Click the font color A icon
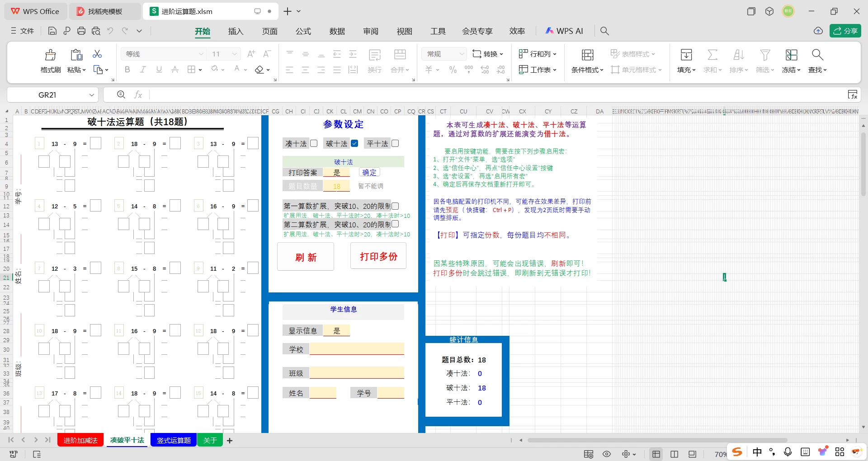This screenshot has height=461, width=868. tap(237, 69)
